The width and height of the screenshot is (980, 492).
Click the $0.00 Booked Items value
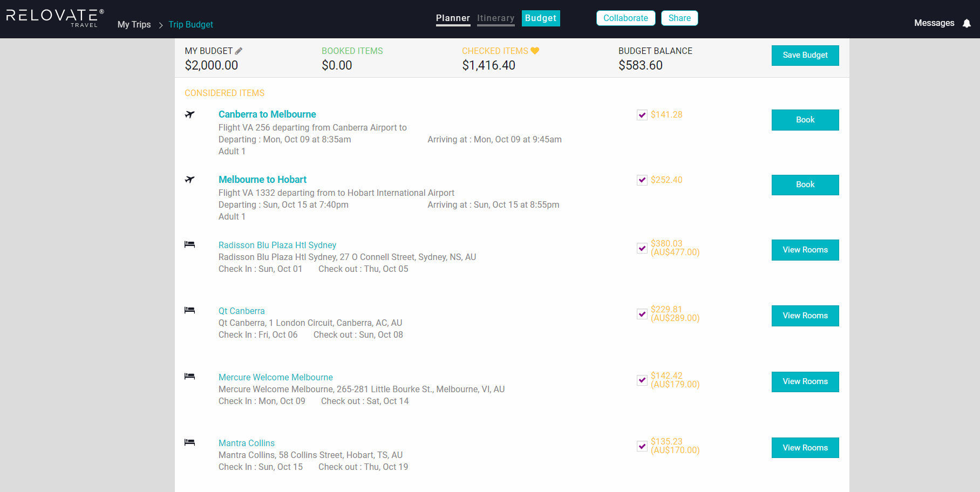(337, 65)
